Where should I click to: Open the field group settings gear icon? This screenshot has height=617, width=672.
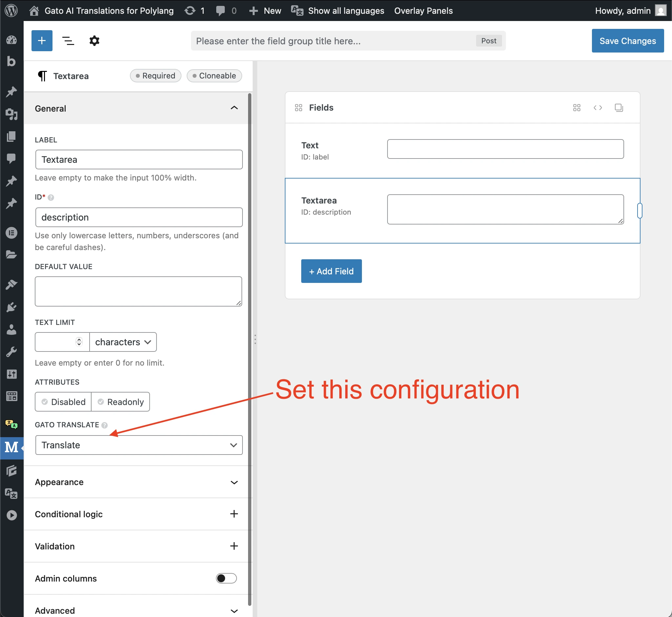click(94, 40)
